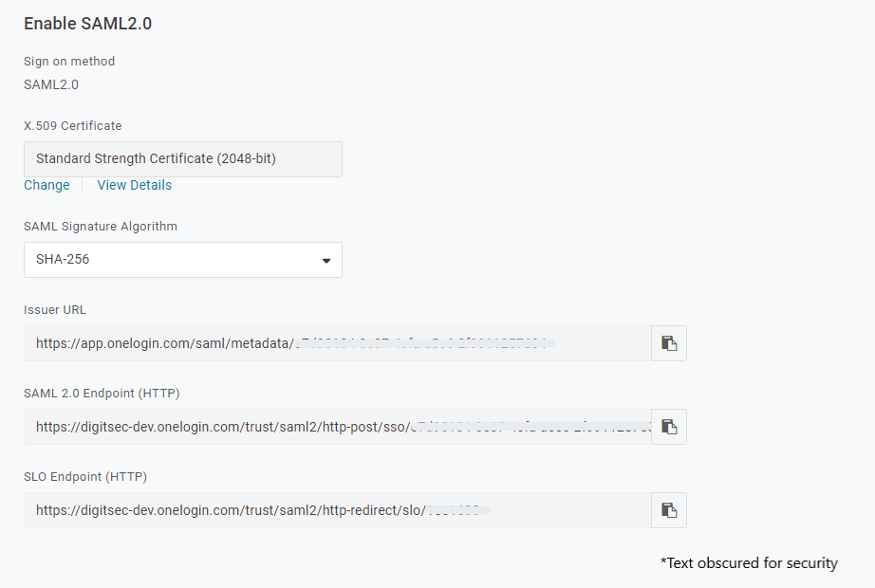Screen dimensions: 875x588
Task: Click the Enable SAML2.0 heading
Action: click(87, 24)
